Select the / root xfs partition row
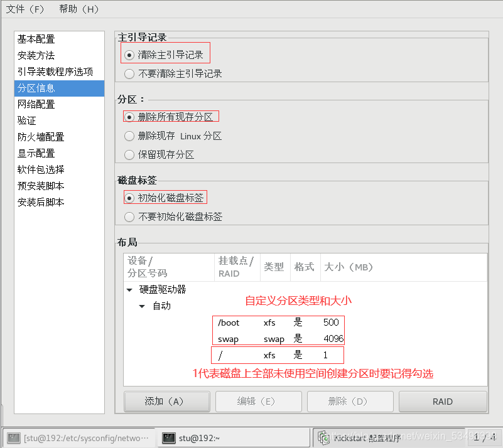 pos(305,355)
